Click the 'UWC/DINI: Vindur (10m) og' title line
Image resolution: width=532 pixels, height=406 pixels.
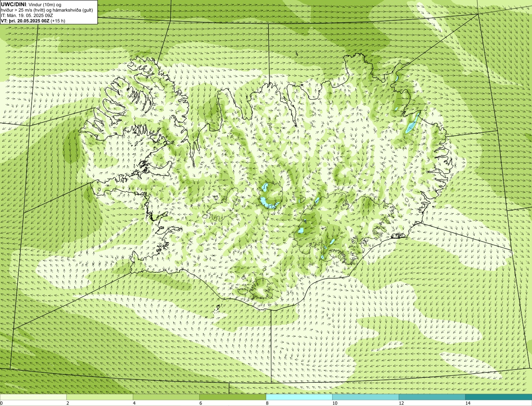31,4
